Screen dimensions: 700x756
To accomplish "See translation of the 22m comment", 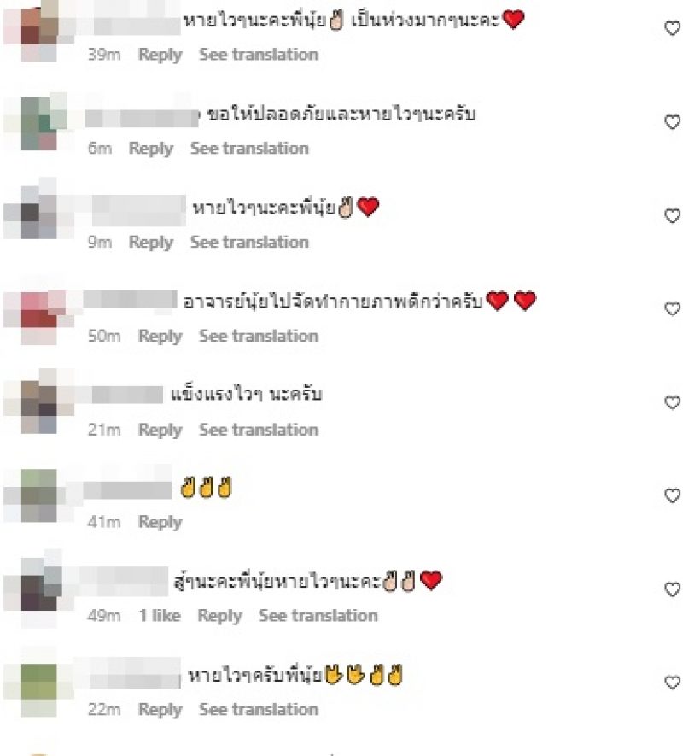I will 259,709.
